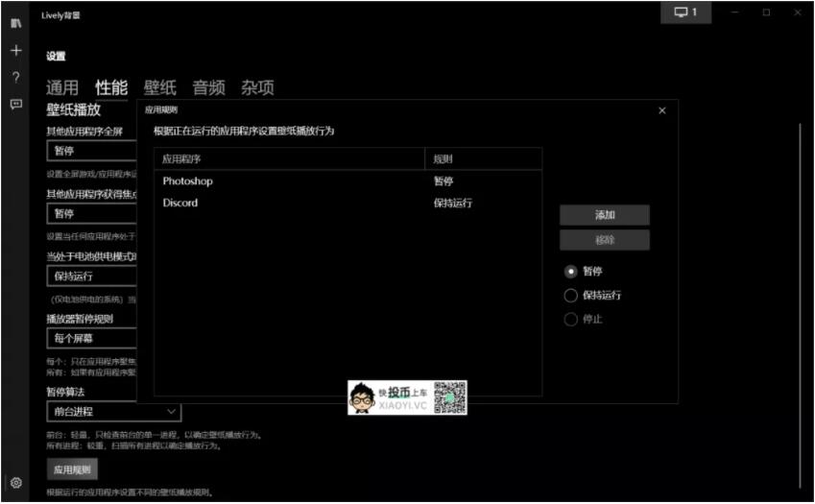Viewport: 815px width, 504px height.
Task: Click the 暂停 rule cell for Photoshop
Action: (x=443, y=181)
